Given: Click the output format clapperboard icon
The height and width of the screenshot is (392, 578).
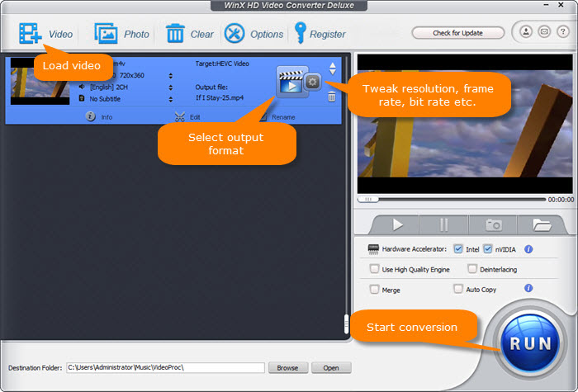Looking at the screenshot, I should [291, 82].
